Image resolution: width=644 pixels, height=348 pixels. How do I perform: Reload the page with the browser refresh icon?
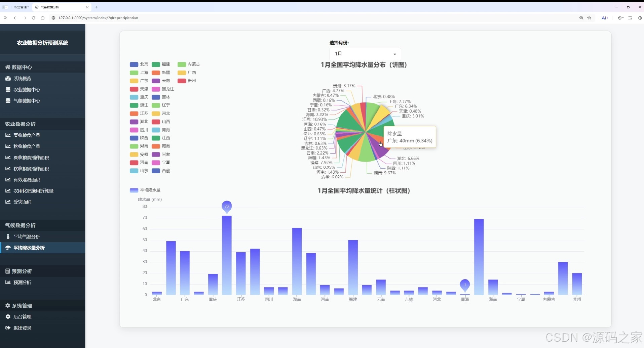click(34, 18)
